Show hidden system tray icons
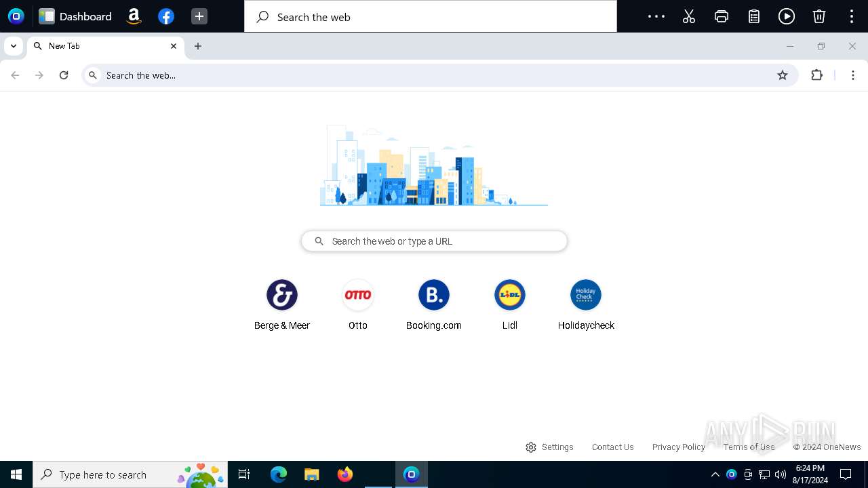The image size is (868, 488). tap(715, 474)
